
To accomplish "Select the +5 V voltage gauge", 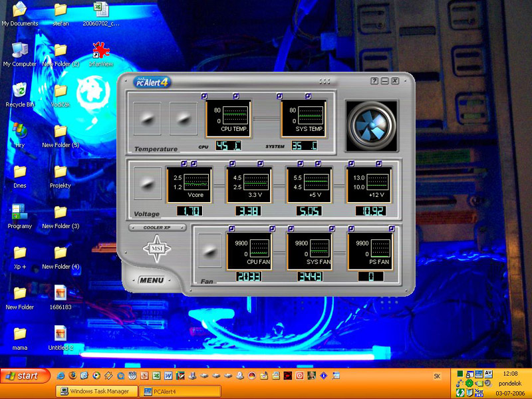I will (x=309, y=186).
